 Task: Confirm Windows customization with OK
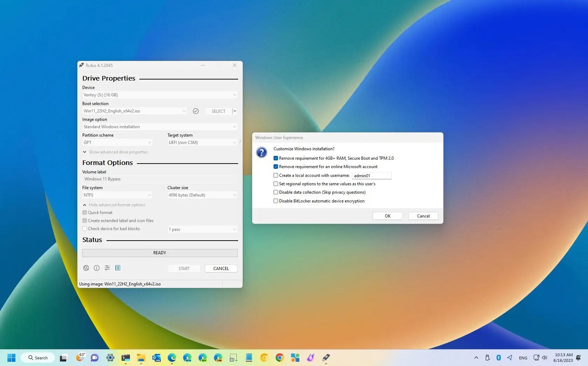387,216
